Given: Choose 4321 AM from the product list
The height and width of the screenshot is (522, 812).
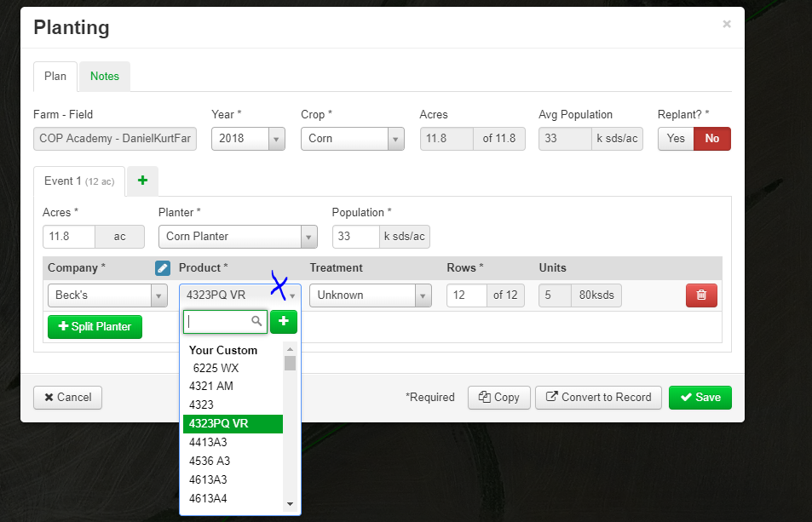Looking at the screenshot, I should [233, 387].
